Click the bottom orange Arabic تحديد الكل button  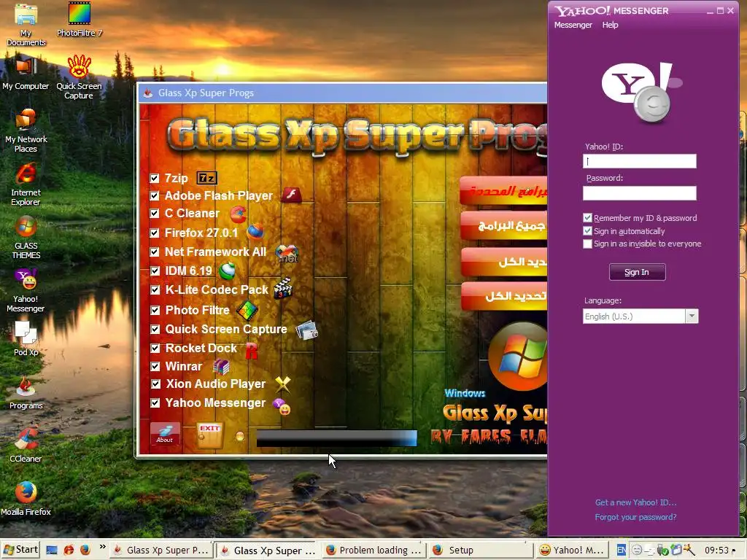point(504,296)
